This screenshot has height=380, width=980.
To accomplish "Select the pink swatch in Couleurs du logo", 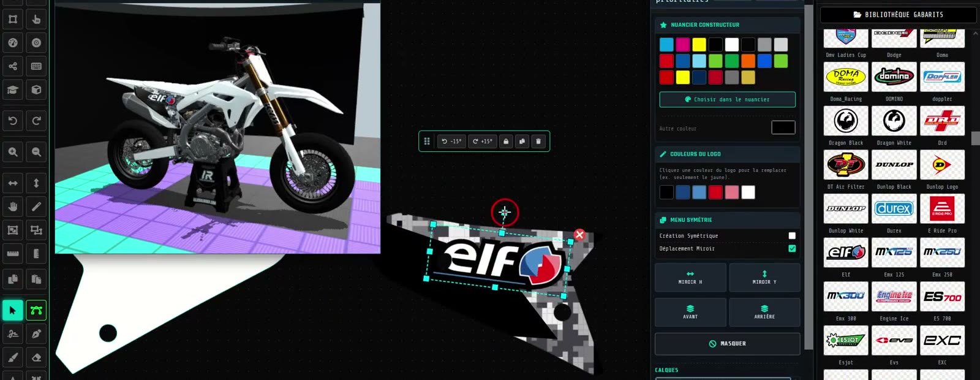I will 732,192.
